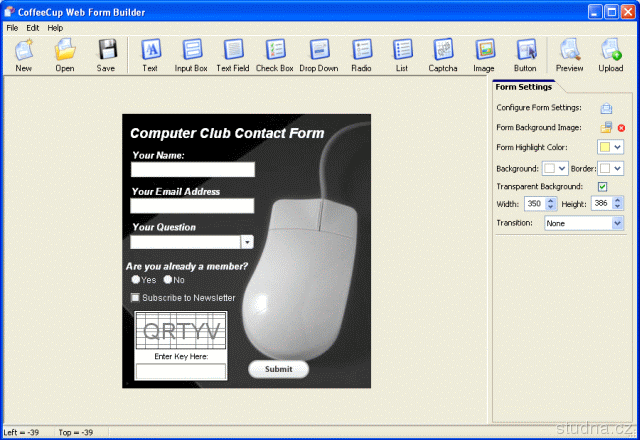Click the New form toolbar icon
640x440 pixels.
[24, 54]
